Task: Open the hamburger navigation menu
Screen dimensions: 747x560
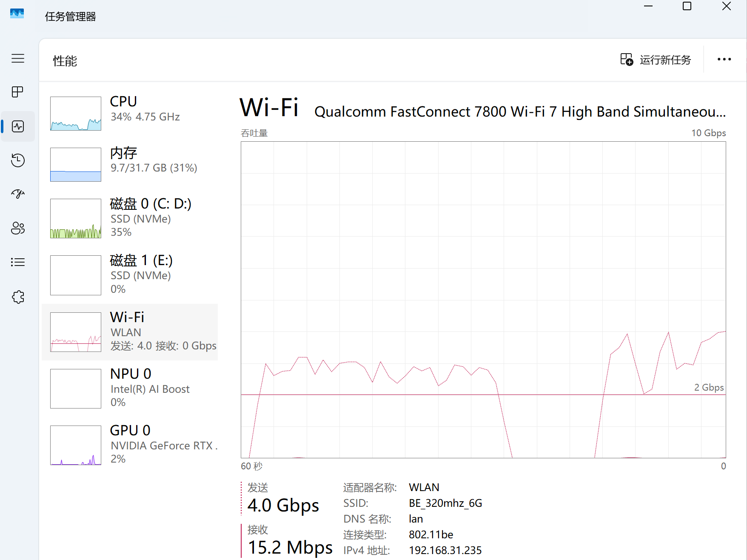Action: pos(18,58)
